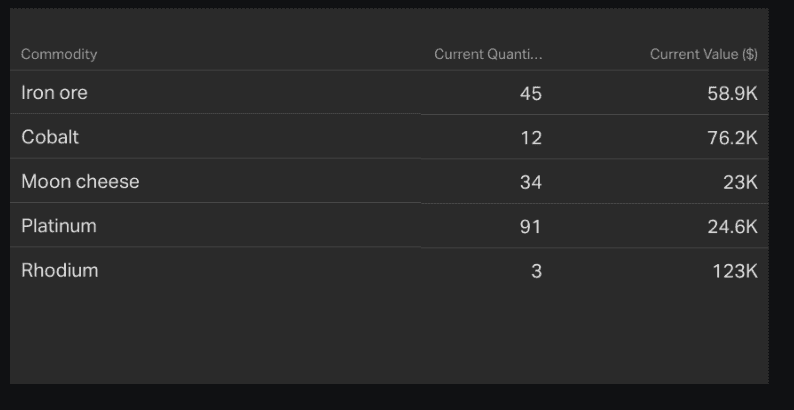Select the Iron ore commodity cell

[54, 93]
